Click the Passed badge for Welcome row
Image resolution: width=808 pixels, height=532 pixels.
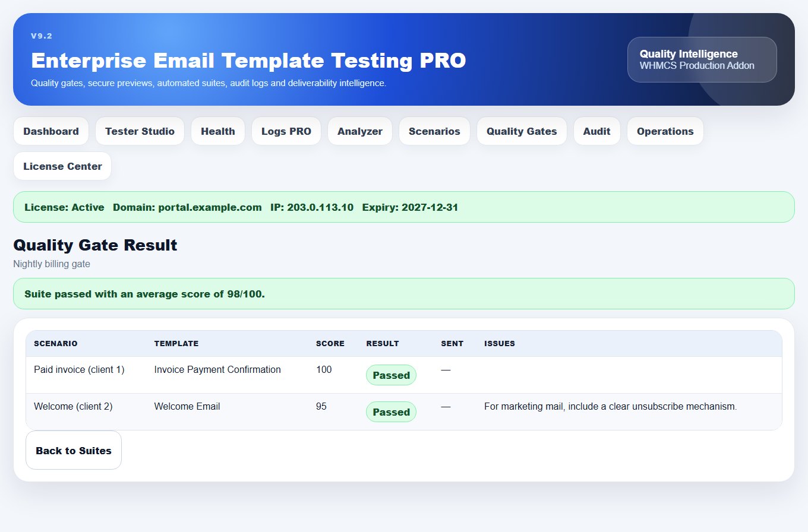pos(391,412)
